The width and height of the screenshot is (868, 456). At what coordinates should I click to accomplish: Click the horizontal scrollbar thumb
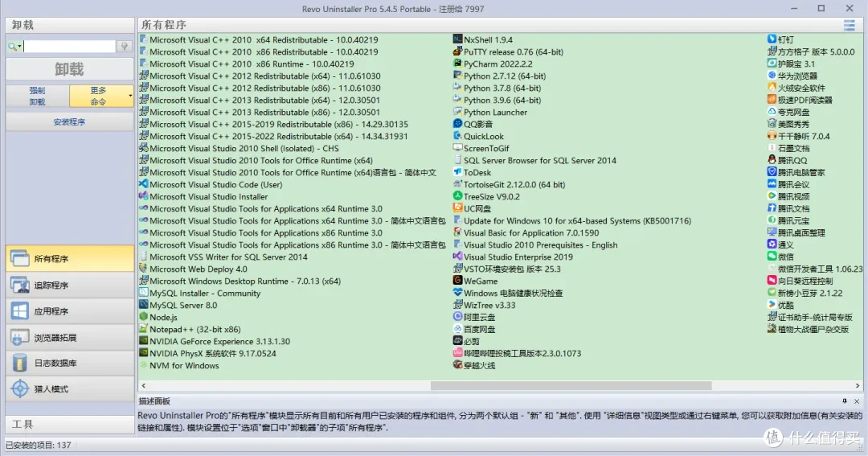pyautogui.click(x=571, y=386)
